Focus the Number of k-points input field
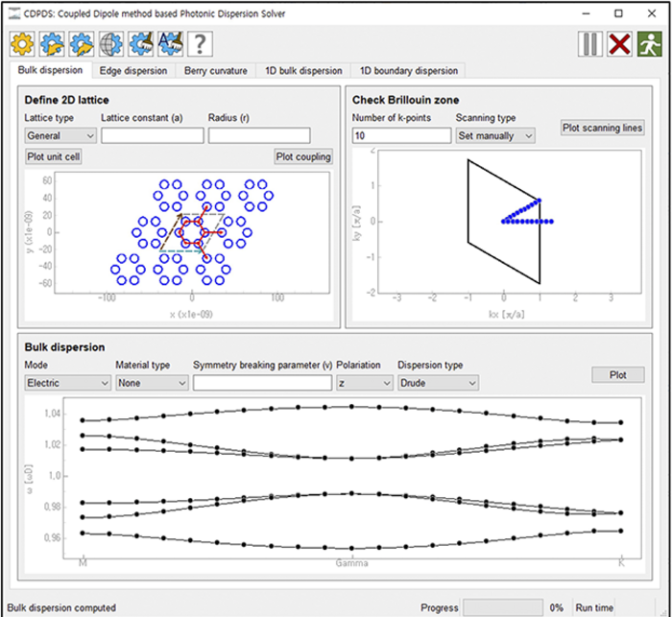 pyautogui.click(x=401, y=135)
